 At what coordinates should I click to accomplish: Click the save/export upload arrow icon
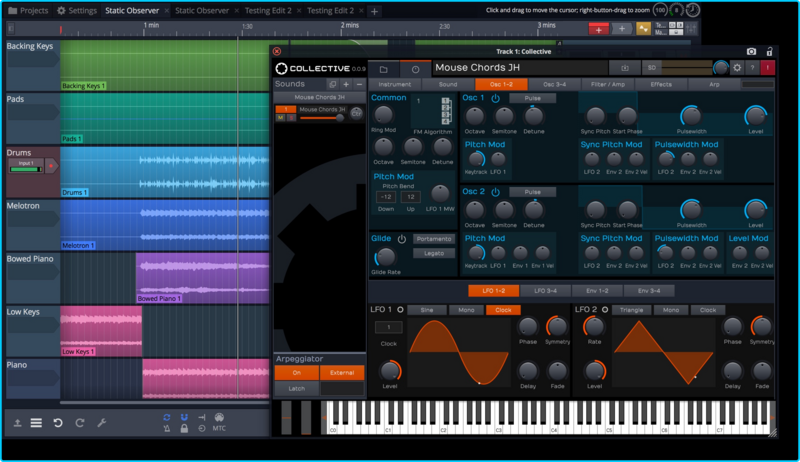(x=17, y=423)
